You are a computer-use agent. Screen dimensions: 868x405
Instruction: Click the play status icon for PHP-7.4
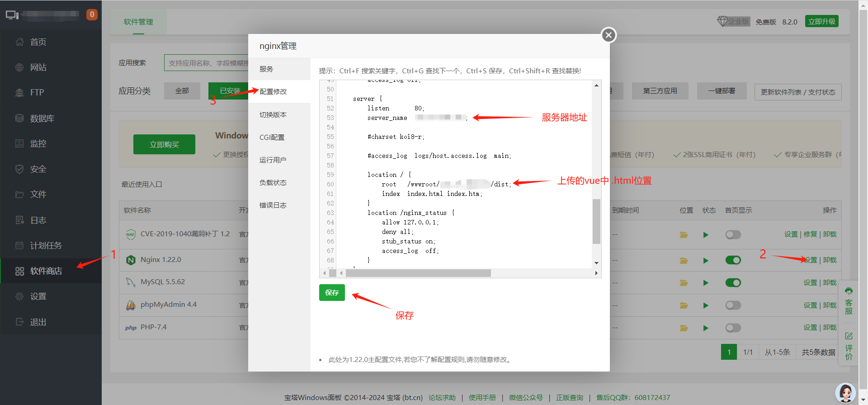tap(706, 328)
